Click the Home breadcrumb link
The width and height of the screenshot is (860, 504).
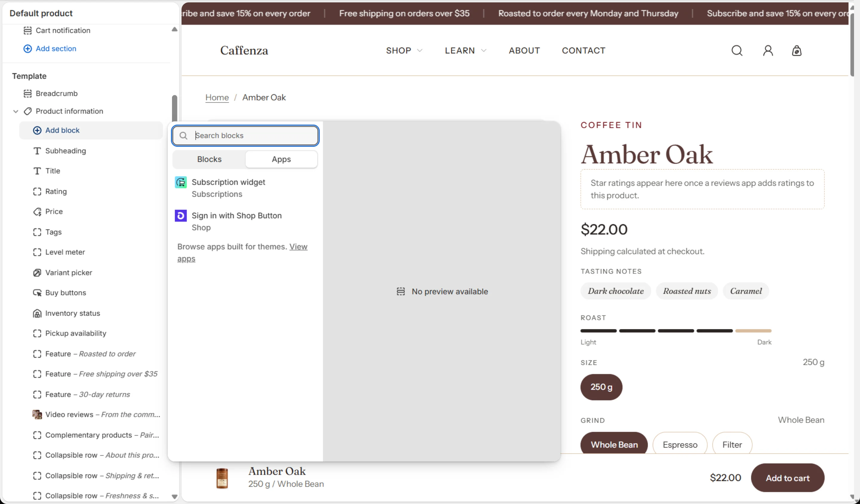point(217,98)
